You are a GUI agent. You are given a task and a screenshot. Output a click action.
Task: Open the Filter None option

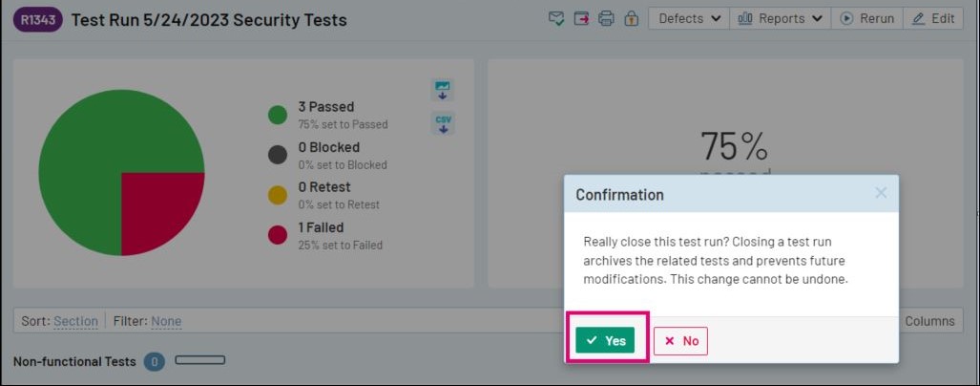coord(166,322)
